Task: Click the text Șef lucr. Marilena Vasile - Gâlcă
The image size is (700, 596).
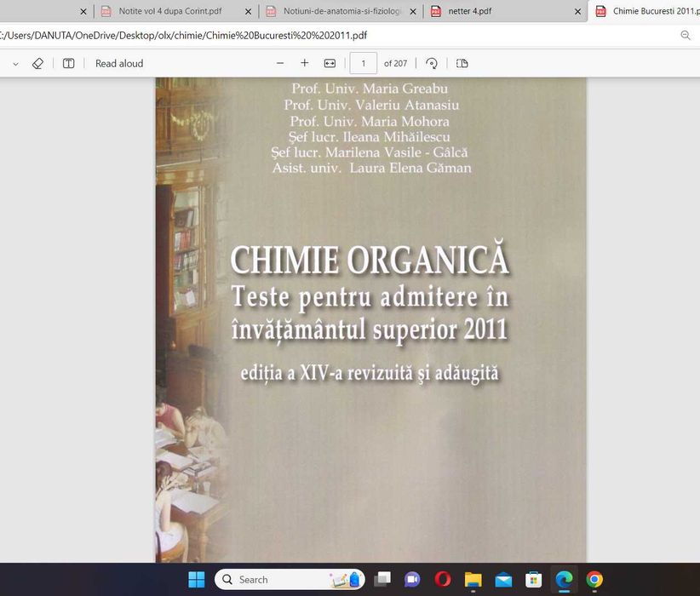Action: coord(370,152)
